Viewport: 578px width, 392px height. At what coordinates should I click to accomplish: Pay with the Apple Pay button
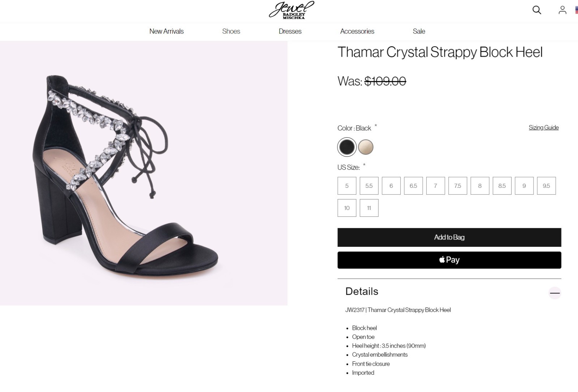pyautogui.click(x=449, y=260)
